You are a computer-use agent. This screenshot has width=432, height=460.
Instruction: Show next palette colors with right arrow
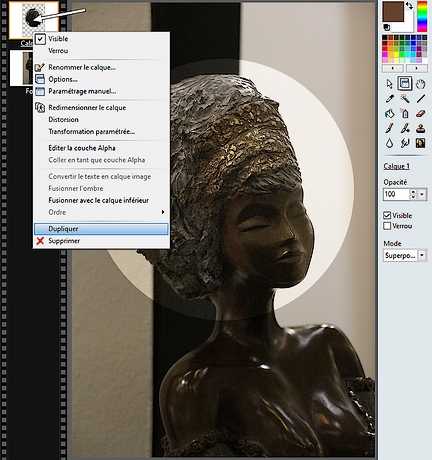tap(416, 68)
